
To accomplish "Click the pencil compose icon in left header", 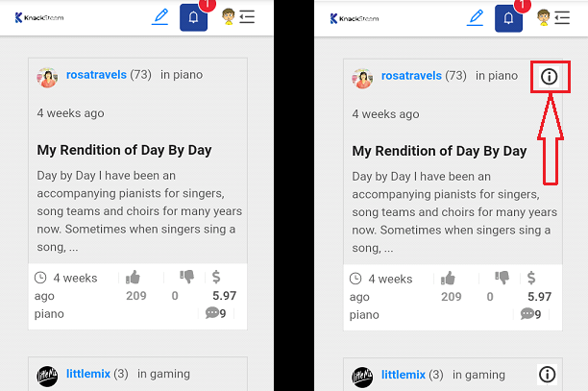I will pos(160,17).
